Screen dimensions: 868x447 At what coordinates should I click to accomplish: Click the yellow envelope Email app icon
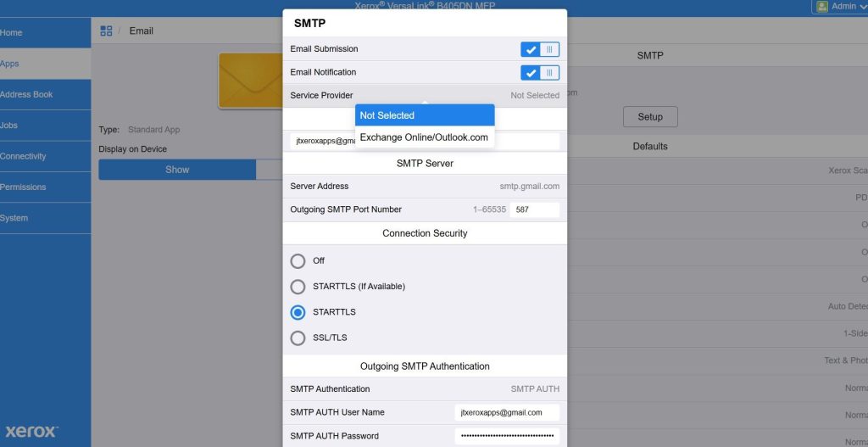[251, 81]
